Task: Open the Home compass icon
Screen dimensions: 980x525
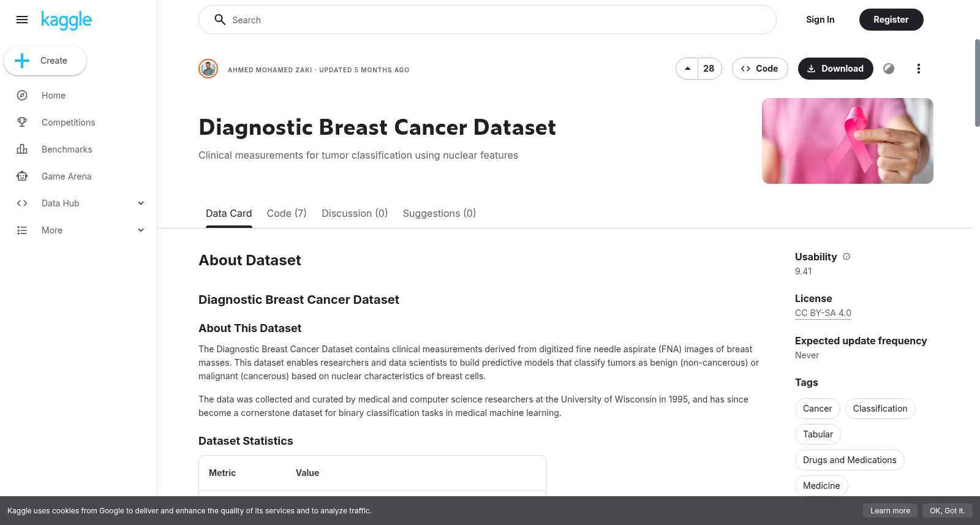Action: (22, 96)
